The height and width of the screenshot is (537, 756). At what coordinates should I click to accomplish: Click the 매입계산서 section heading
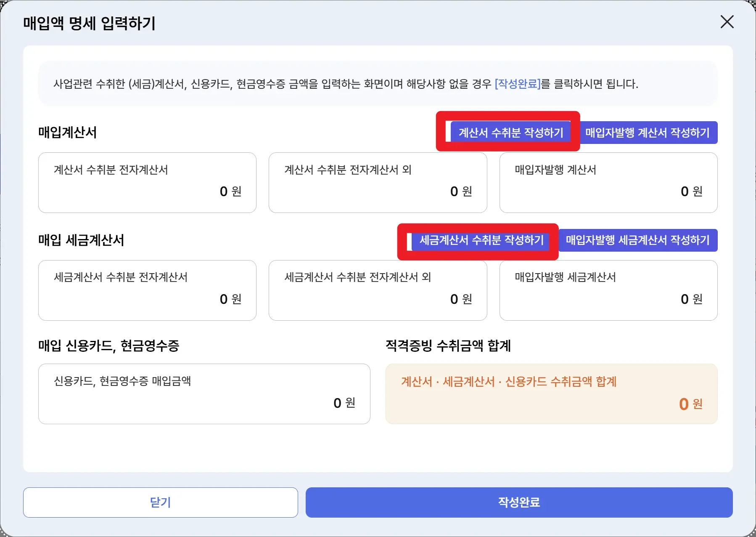click(x=68, y=133)
